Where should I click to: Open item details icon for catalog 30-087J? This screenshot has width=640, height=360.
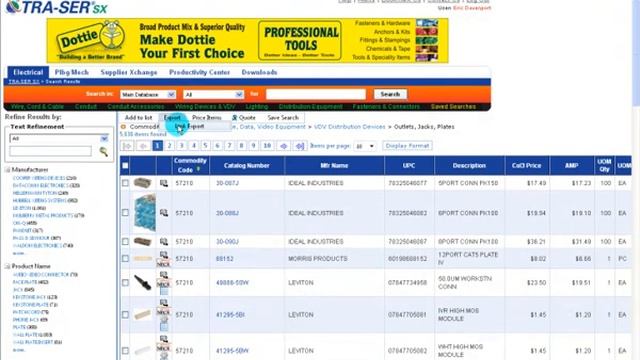[x=164, y=183]
